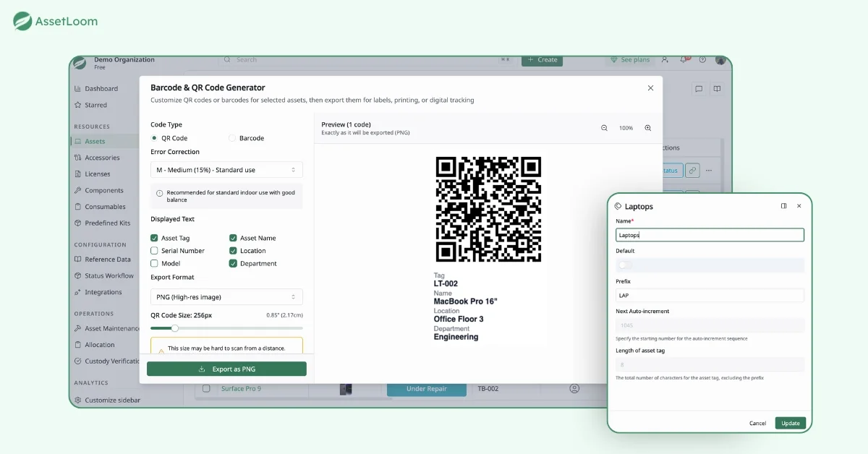Click the Allocation clipboard icon
The height and width of the screenshot is (454, 868).
click(78, 345)
